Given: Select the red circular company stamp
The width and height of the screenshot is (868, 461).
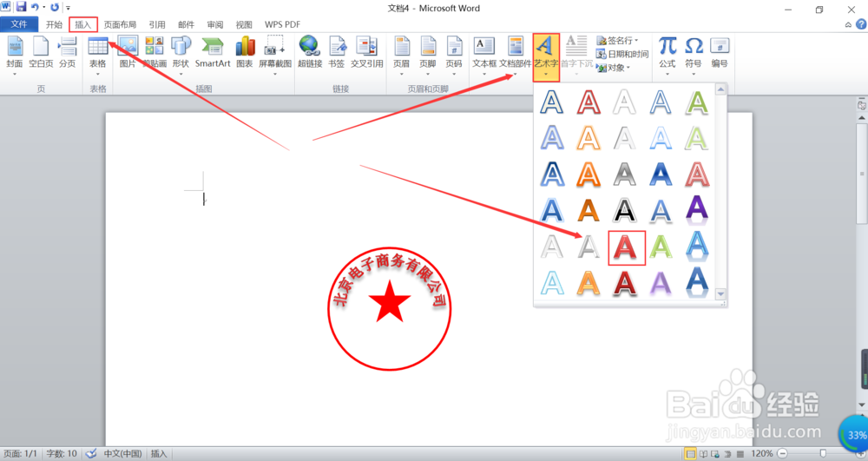Looking at the screenshot, I should tap(389, 308).
